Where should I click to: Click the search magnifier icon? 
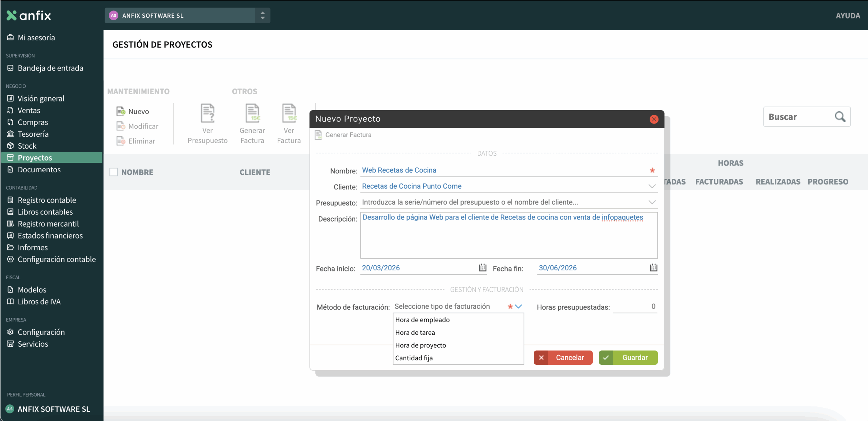pos(840,117)
